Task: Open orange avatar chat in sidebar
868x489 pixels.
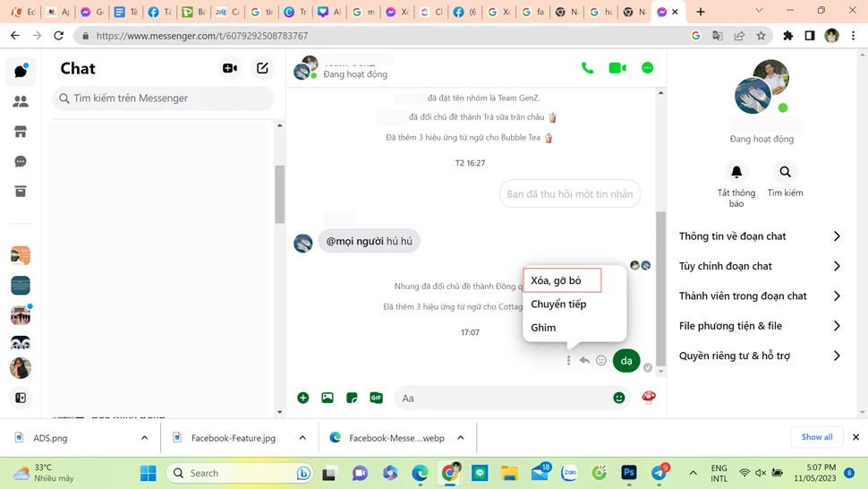Action: [21, 255]
